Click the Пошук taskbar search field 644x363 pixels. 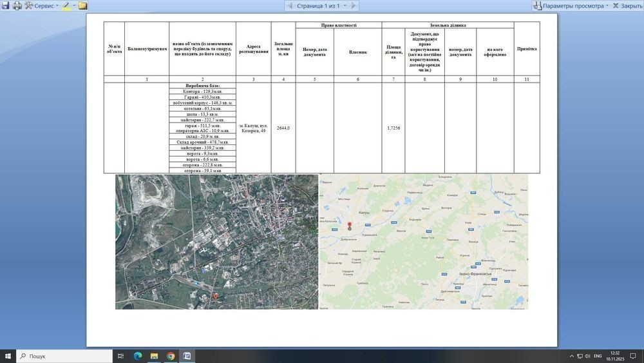(x=64, y=356)
